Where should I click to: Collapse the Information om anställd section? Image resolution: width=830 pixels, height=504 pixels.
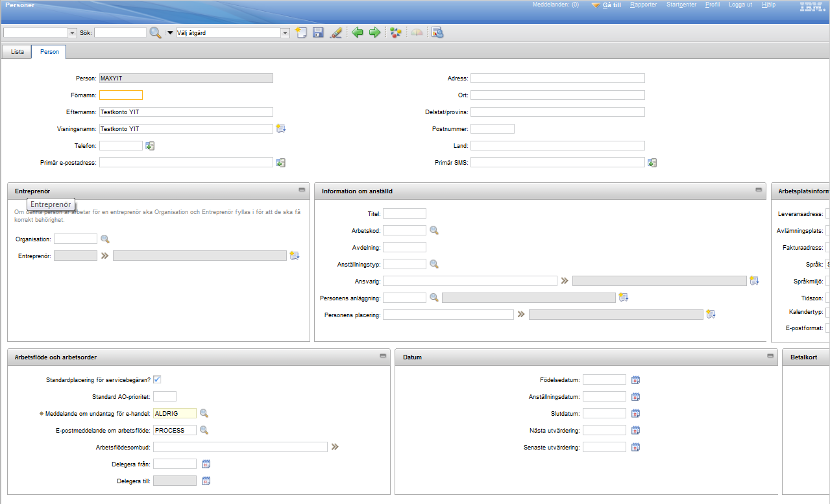tap(759, 190)
